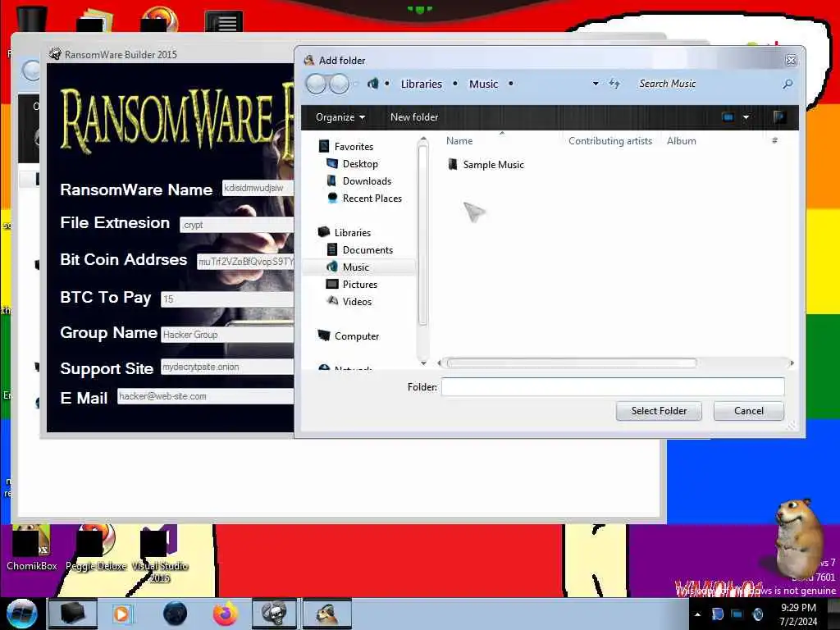
Task: Open the Peggle Deluxe desktop shortcut
Action: pos(96,548)
